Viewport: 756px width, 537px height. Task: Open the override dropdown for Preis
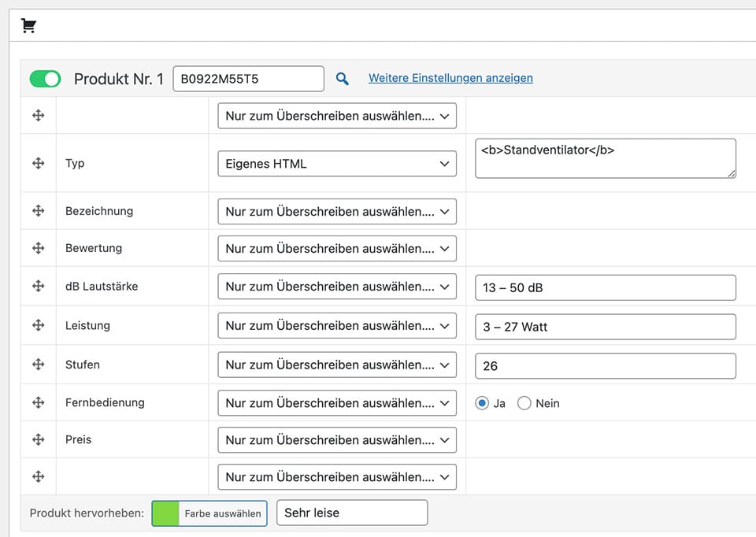point(336,440)
